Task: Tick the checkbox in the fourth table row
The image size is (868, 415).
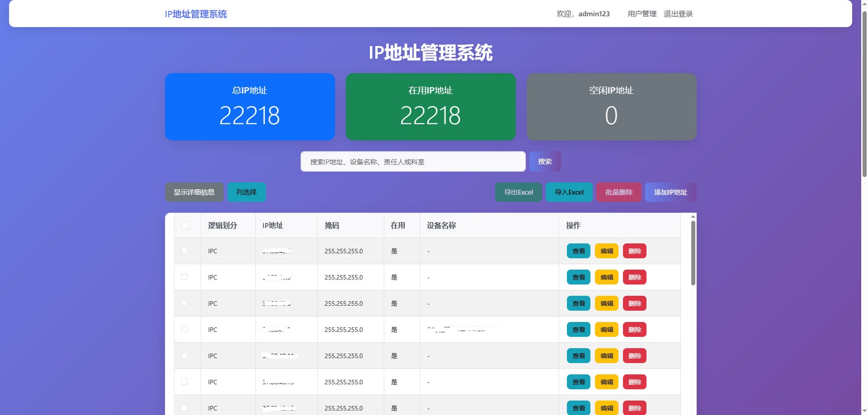Action: point(184,329)
